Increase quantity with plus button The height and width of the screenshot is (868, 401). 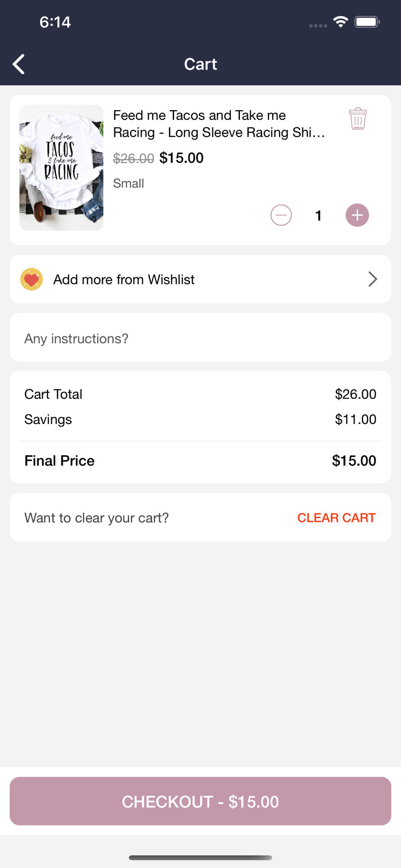pyautogui.click(x=357, y=215)
